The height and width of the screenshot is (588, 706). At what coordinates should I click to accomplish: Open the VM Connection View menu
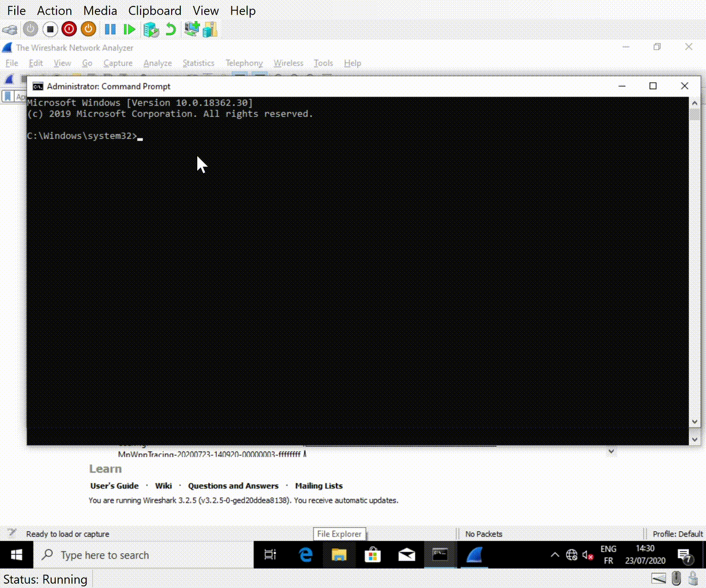point(205,11)
